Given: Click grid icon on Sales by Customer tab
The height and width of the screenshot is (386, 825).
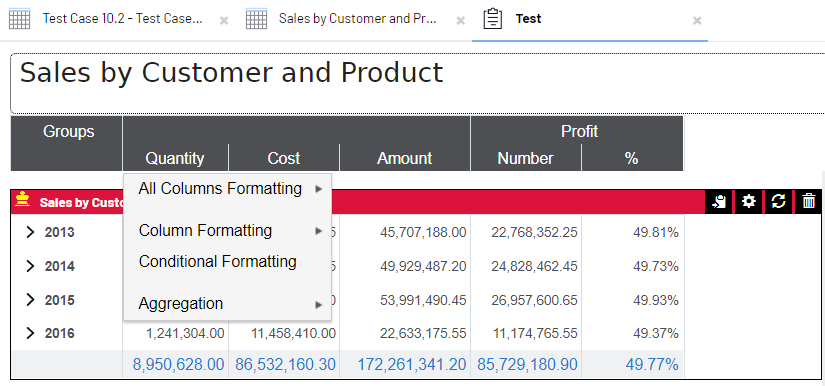Looking at the screenshot, I should tap(256, 19).
